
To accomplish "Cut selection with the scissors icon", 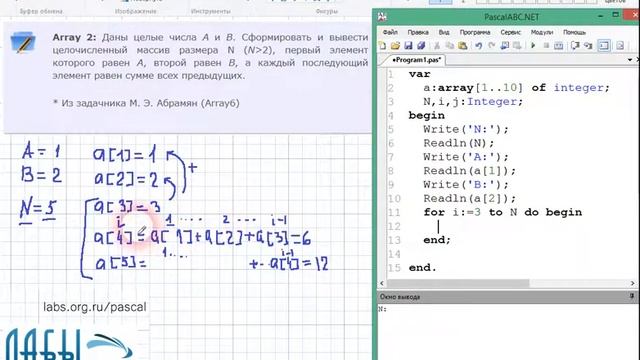I will 437,46.
